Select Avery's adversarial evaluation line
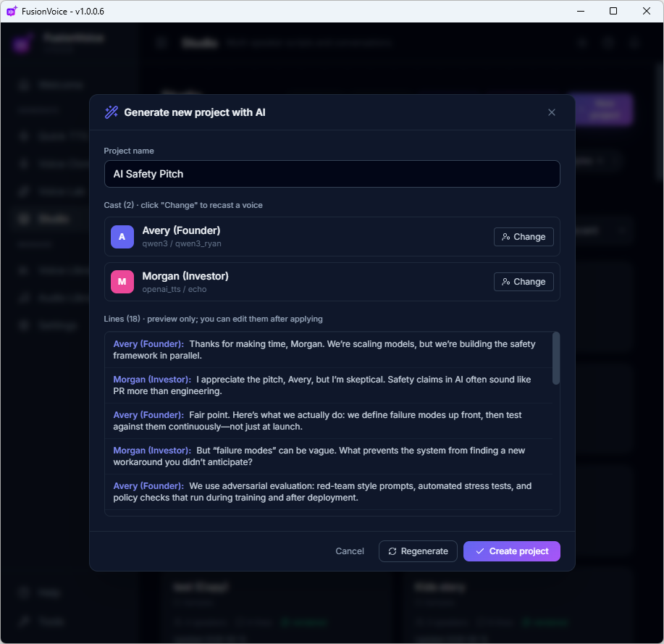Viewport: 664px width, 644px height. coord(328,492)
